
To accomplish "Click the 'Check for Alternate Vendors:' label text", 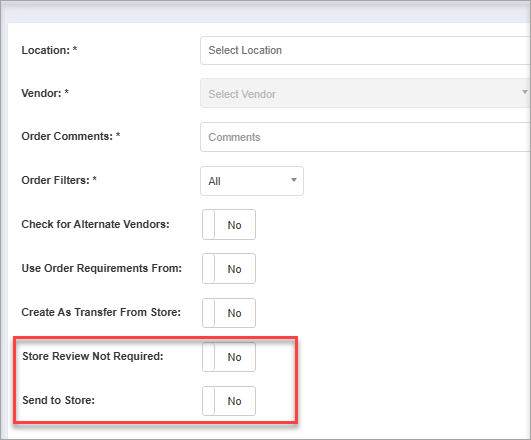I will click(x=95, y=224).
